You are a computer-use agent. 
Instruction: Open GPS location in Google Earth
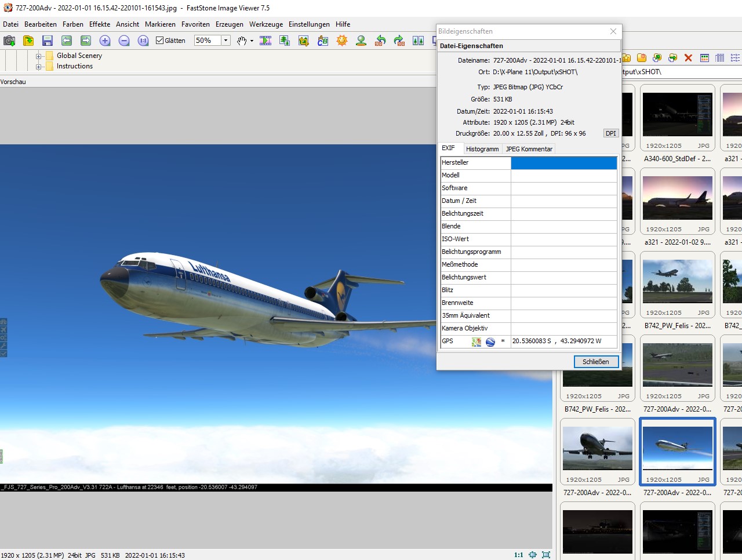tap(490, 341)
